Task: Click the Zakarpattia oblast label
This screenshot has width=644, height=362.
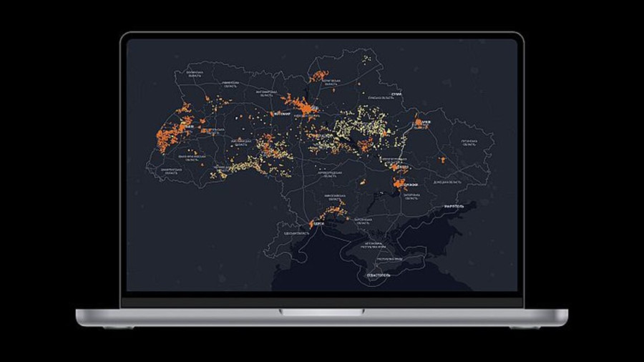Action: point(172,172)
